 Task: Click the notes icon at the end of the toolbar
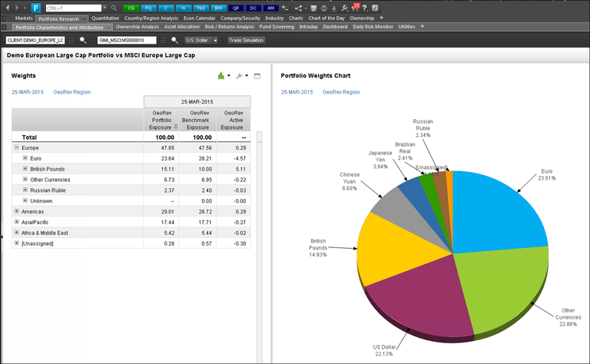(375, 8)
